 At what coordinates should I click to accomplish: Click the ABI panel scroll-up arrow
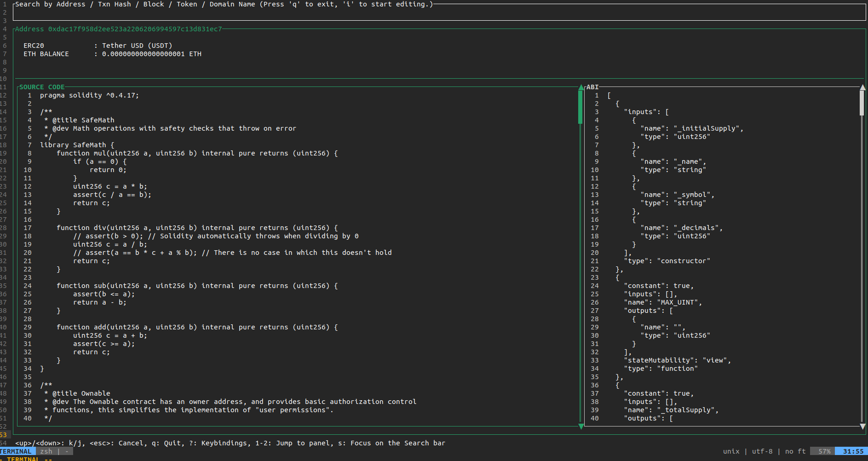pos(862,87)
